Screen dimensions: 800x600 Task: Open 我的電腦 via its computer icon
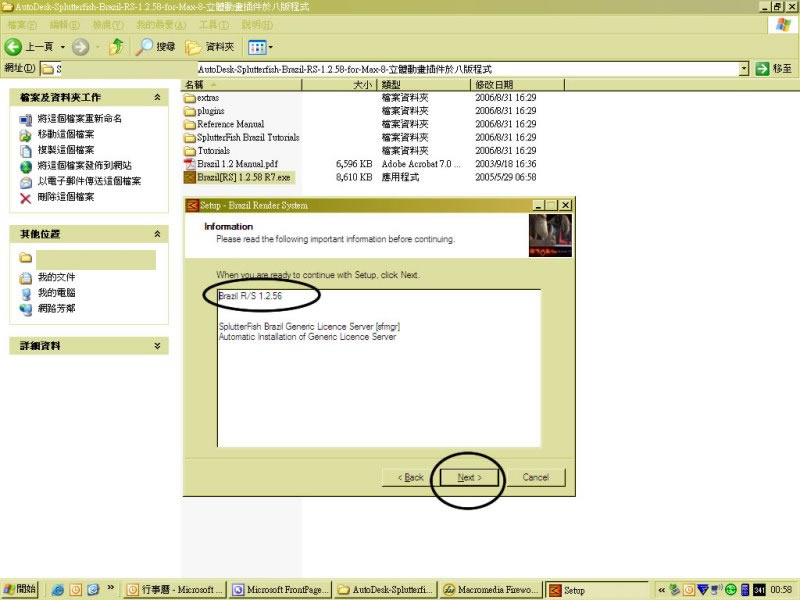[26, 293]
